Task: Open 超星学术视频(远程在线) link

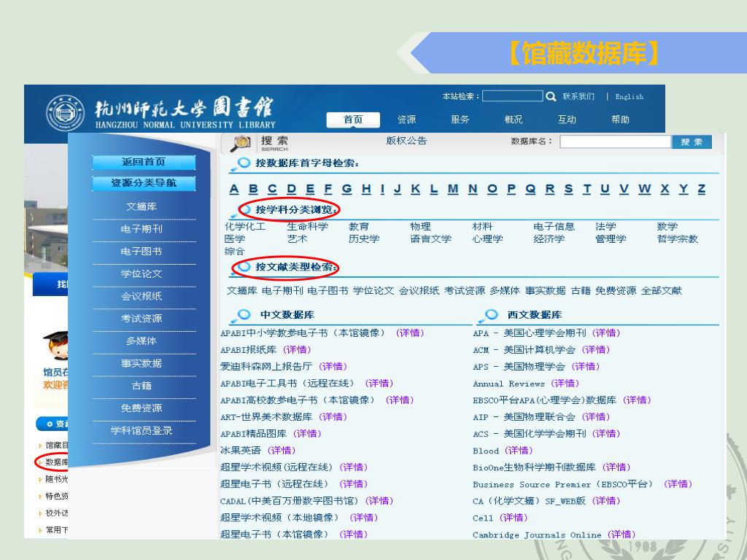Action: tap(276, 467)
